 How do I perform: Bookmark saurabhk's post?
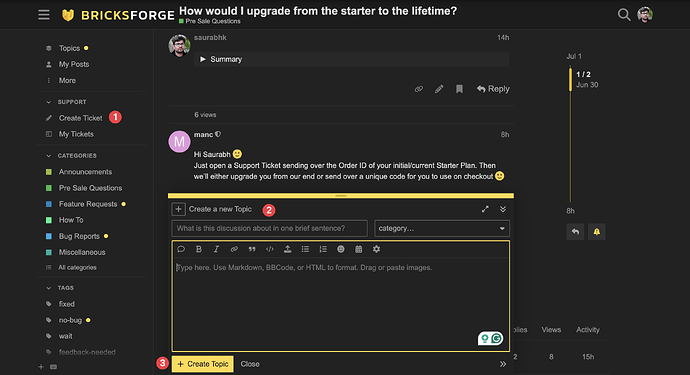[459, 89]
